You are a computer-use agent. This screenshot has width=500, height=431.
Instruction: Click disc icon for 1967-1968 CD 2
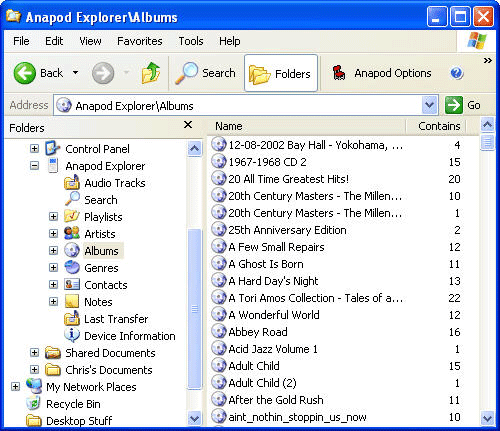(219, 161)
